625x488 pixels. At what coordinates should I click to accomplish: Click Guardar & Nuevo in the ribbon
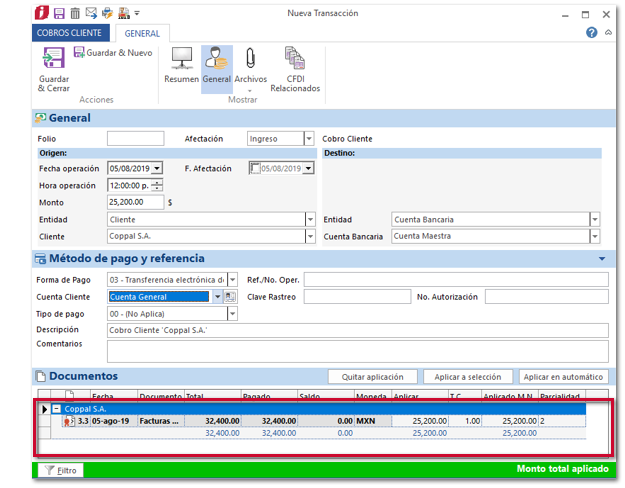coord(112,52)
